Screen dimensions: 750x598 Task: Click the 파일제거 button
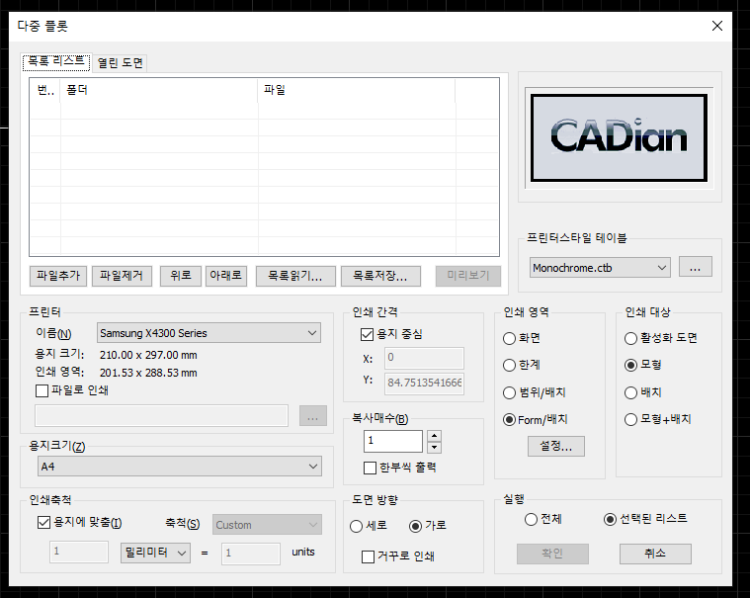(121, 276)
